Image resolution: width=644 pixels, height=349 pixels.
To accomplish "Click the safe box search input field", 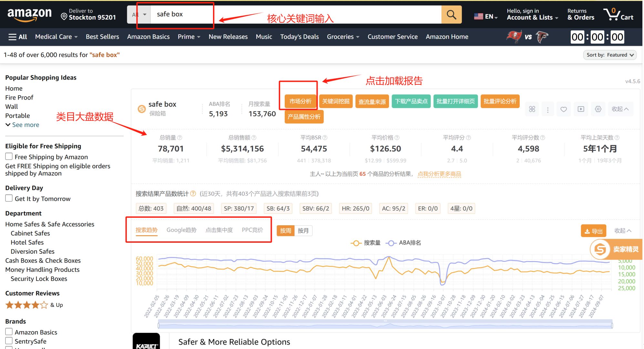I will click(x=295, y=15).
